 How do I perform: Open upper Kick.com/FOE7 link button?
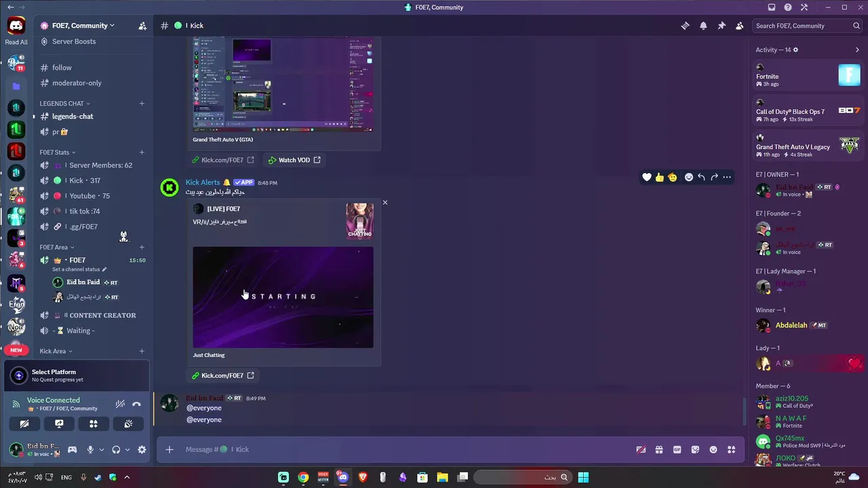click(222, 160)
